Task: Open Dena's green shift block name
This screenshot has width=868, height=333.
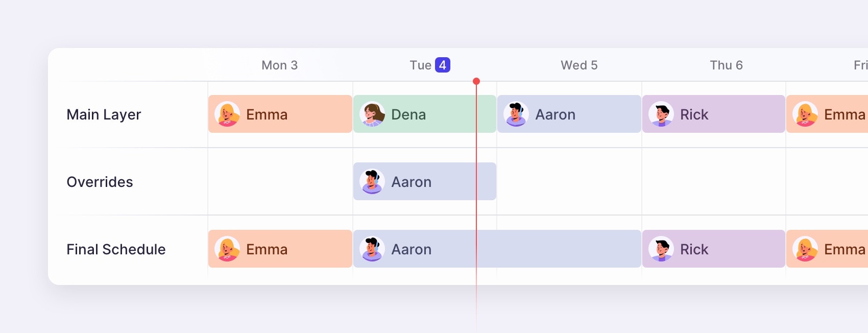Action: pyautogui.click(x=408, y=114)
